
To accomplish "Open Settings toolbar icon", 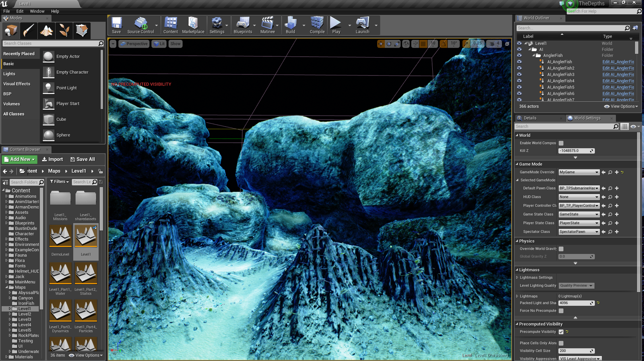I will [x=217, y=25].
